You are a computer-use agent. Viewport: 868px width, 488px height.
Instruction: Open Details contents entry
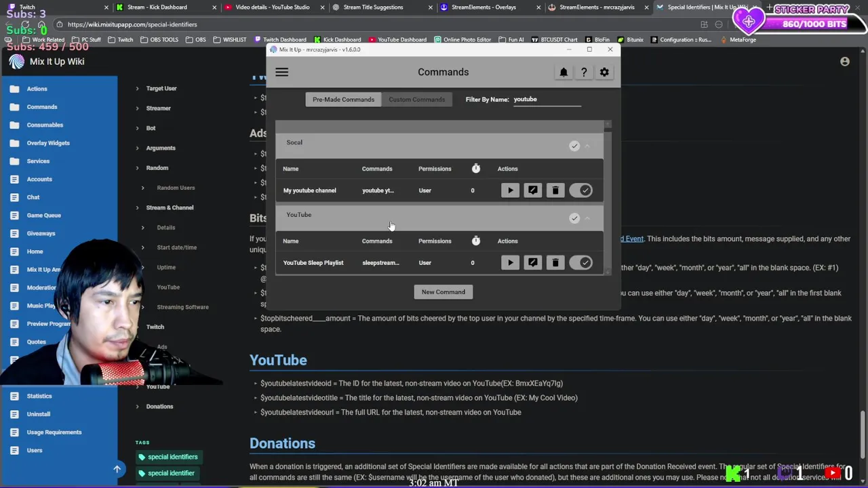(166, 228)
